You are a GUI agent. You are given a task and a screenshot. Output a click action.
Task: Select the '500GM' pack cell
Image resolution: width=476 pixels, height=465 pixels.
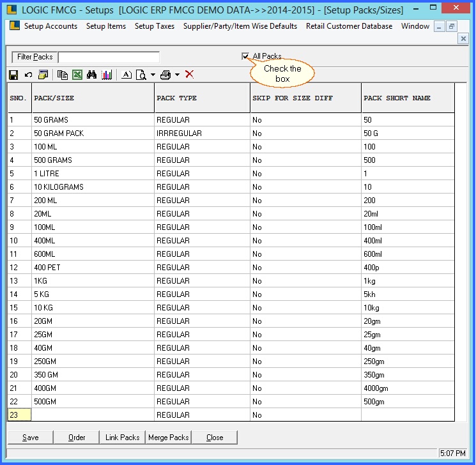click(93, 402)
